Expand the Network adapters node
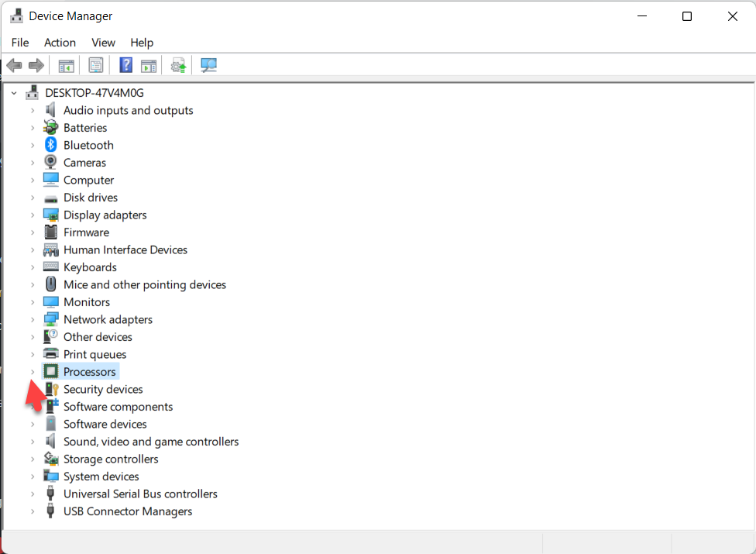The height and width of the screenshot is (554, 756). click(33, 320)
